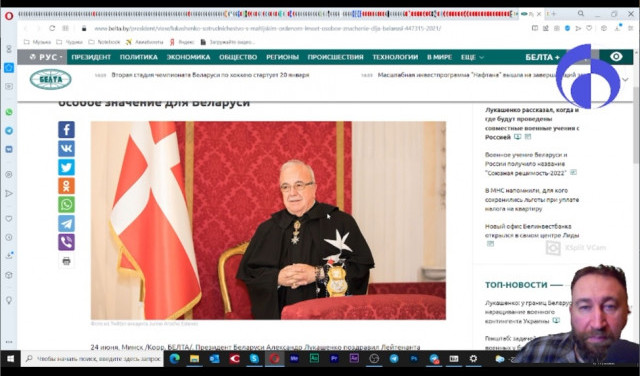Click the browser address bar

[x=267, y=28]
